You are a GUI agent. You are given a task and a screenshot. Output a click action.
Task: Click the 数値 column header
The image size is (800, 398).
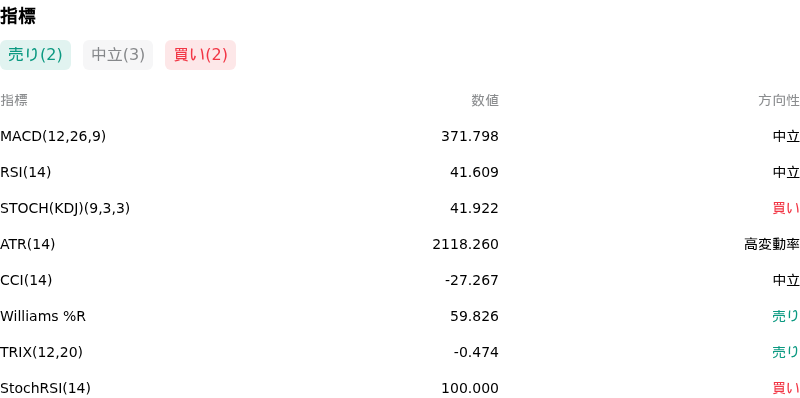[485, 101]
